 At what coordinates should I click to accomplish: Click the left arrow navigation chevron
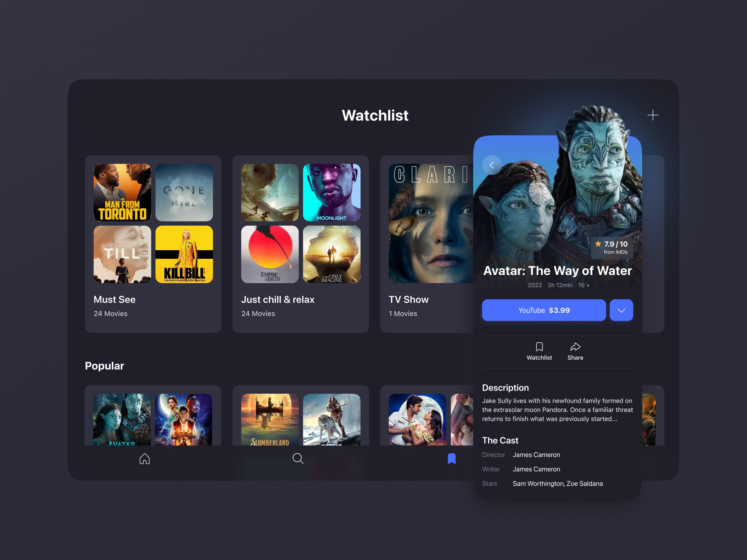(x=491, y=165)
